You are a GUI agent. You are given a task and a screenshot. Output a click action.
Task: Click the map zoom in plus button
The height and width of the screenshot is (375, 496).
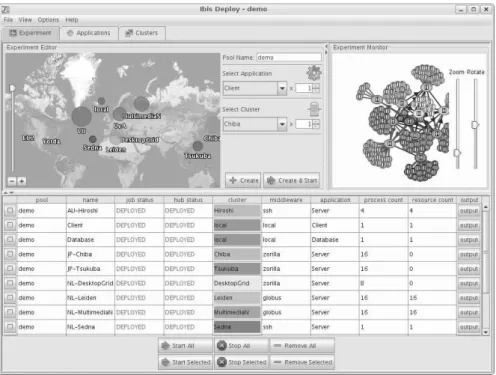tap(22, 181)
